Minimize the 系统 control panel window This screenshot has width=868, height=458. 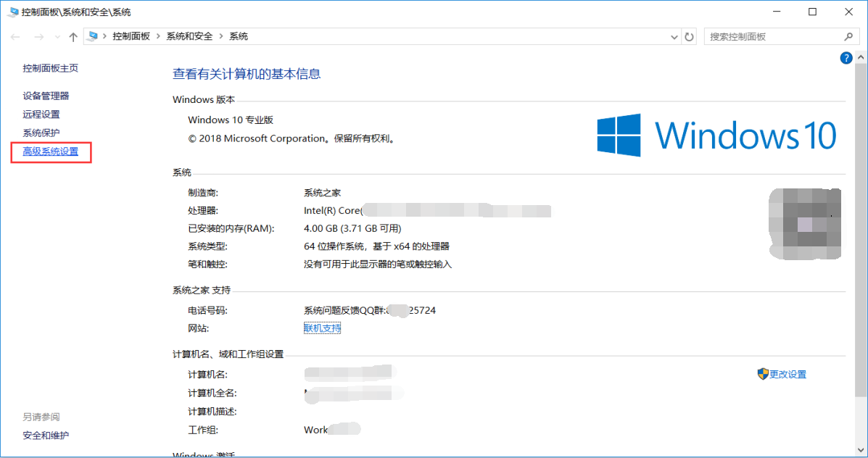coord(777,12)
